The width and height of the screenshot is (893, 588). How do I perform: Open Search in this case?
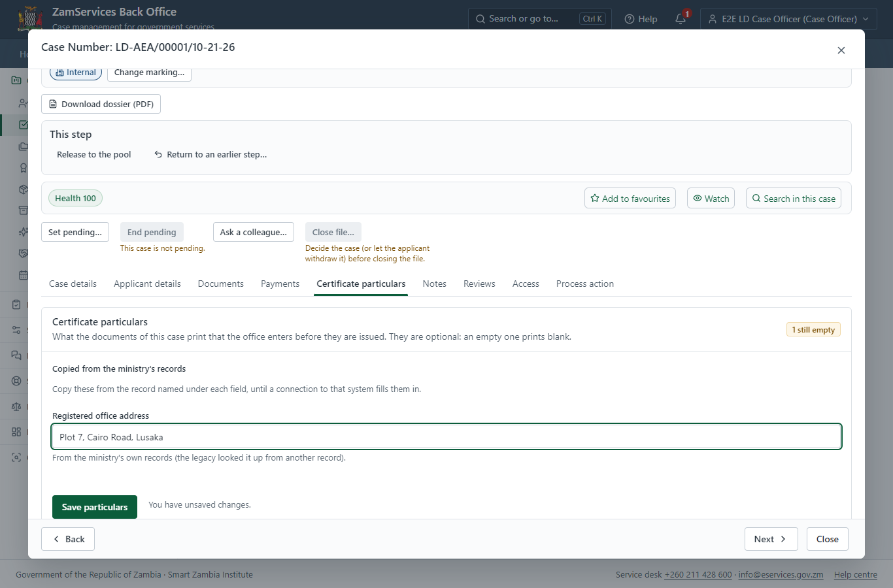[794, 199]
